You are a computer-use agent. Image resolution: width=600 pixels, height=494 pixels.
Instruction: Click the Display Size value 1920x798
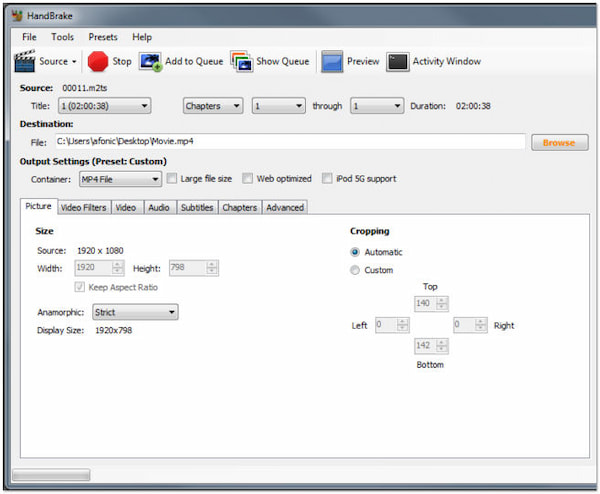point(114,330)
